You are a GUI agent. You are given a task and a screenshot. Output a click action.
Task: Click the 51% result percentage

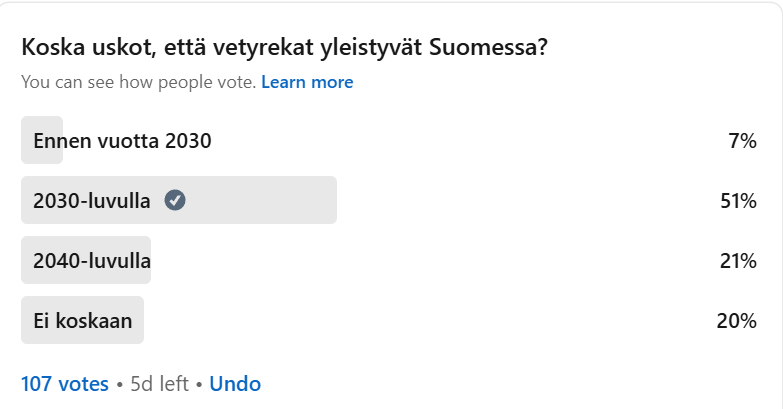coord(738,201)
